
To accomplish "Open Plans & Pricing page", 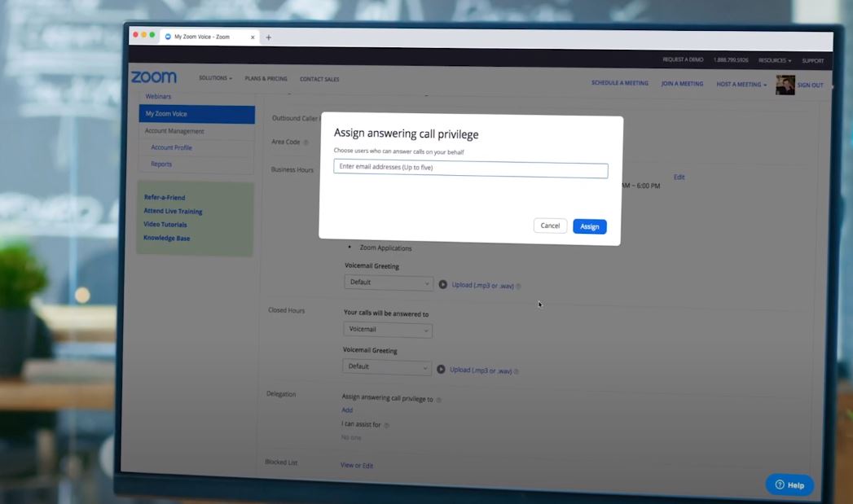I will tap(266, 79).
